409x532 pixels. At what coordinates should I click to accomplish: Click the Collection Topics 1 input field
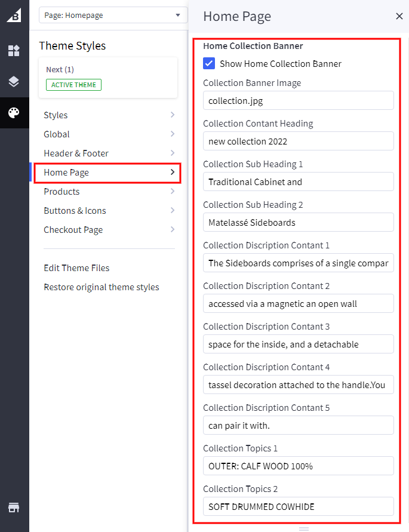tap(298, 466)
